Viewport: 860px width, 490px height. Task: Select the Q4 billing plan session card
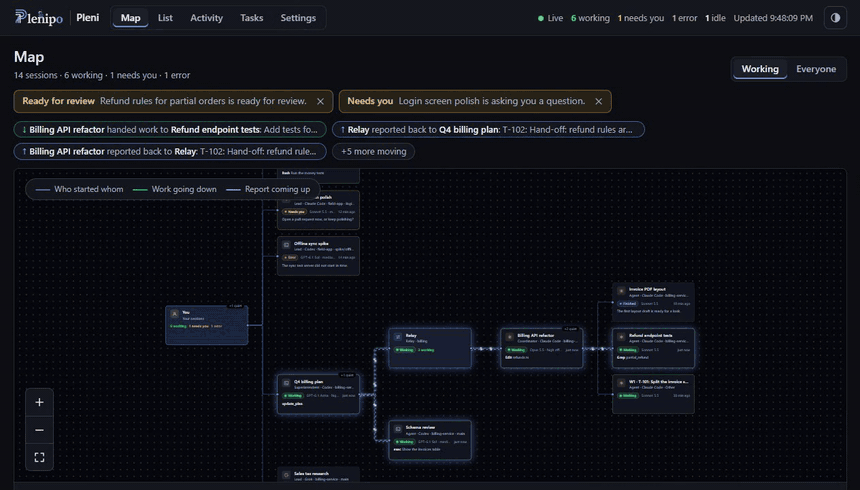pos(318,394)
